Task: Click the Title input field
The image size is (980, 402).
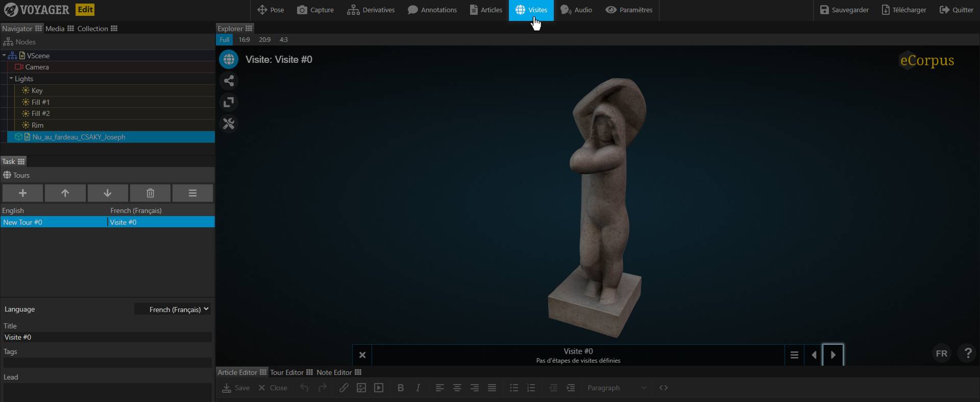Action: click(x=107, y=337)
